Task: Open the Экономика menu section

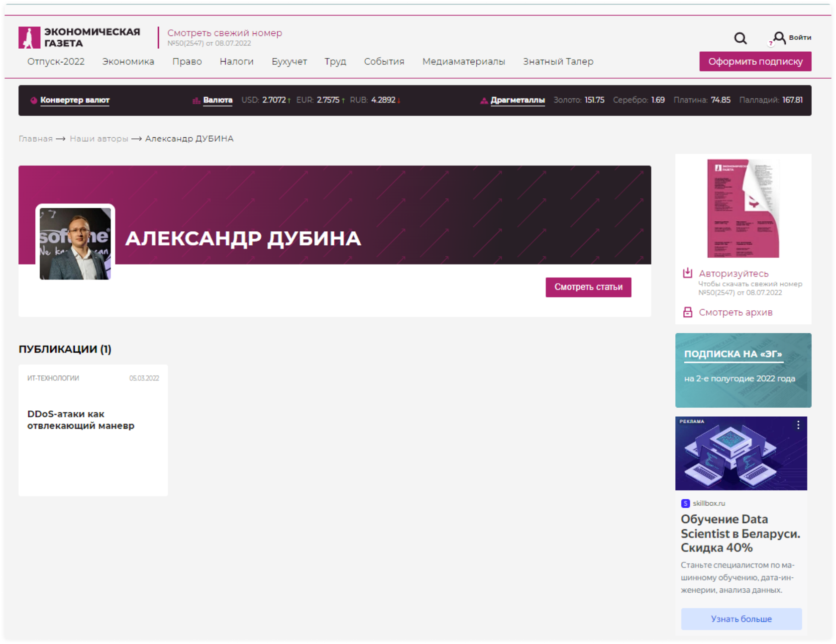Action: pyautogui.click(x=128, y=62)
